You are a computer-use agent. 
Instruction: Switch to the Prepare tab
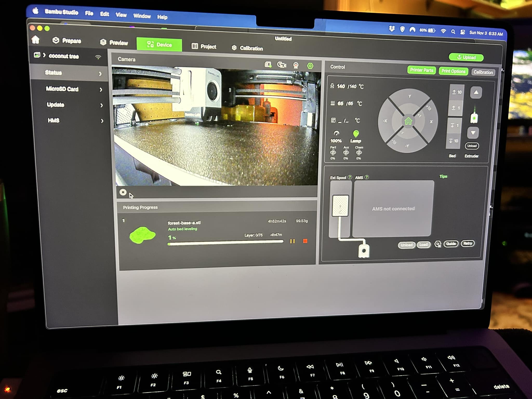click(x=66, y=41)
